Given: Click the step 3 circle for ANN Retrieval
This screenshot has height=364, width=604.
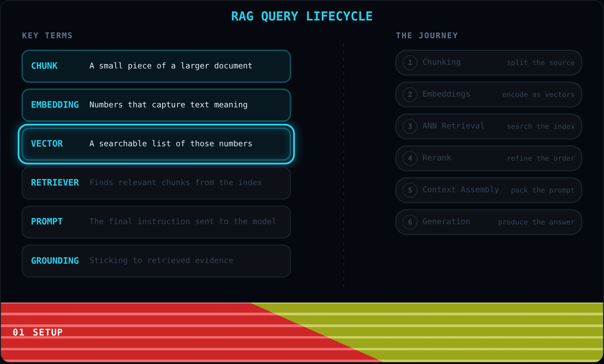Looking at the screenshot, I should tap(410, 126).
